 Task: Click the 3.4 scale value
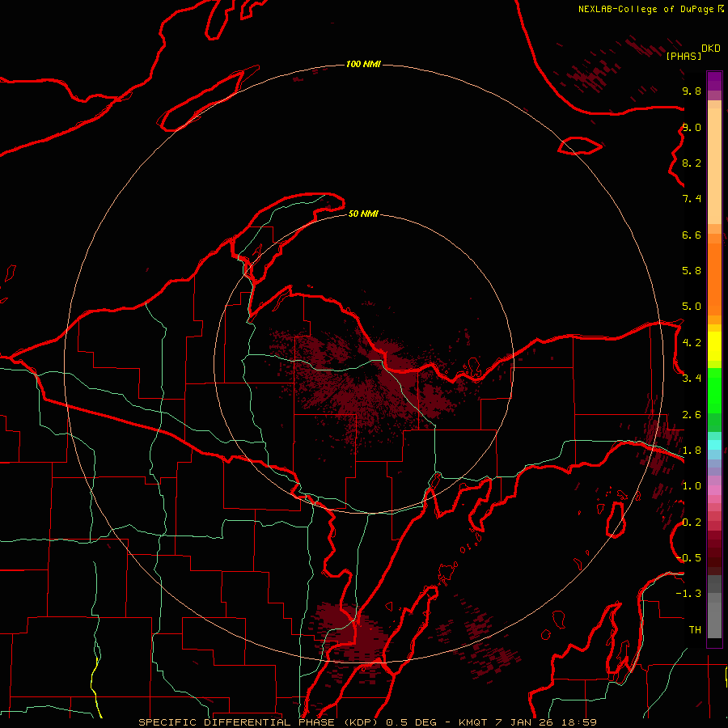pos(692,378)
